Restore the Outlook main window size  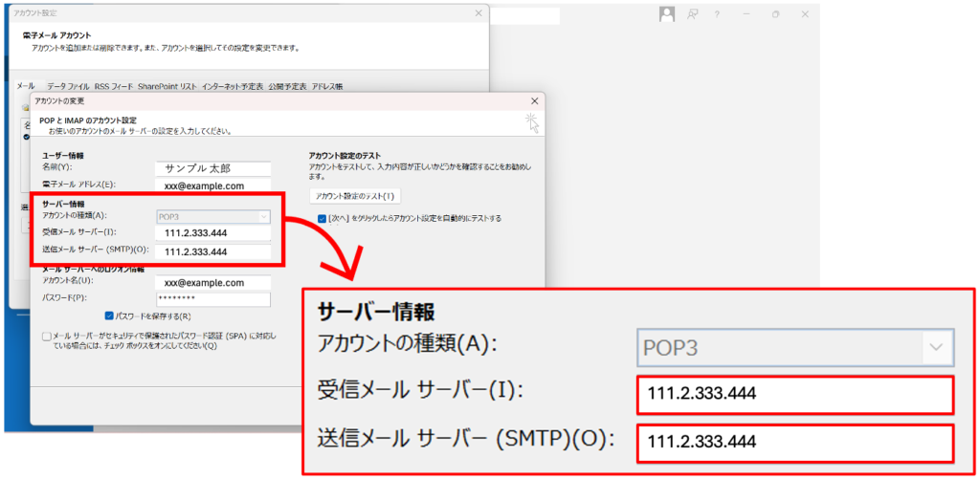pyautogui.click(x=775, y=14)
